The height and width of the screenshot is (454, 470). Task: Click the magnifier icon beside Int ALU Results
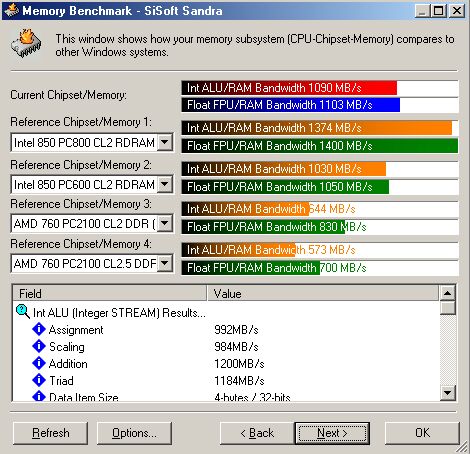[23, 312]
